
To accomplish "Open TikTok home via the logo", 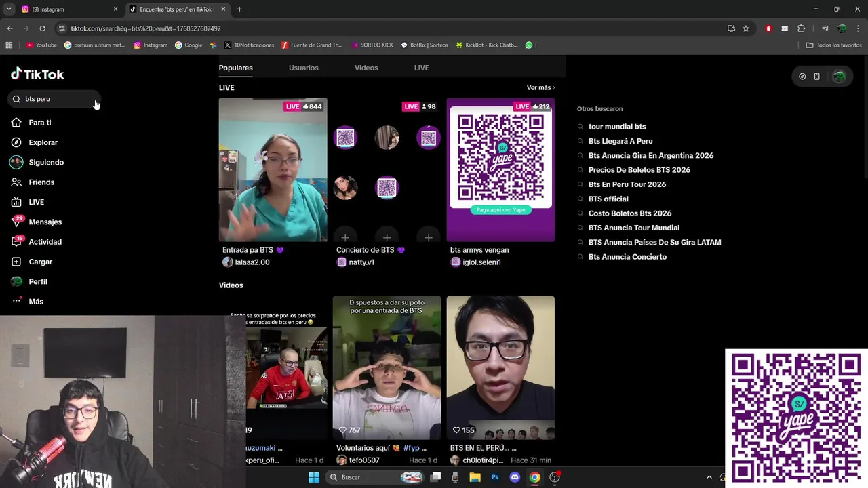I will [x=37, y=74].
